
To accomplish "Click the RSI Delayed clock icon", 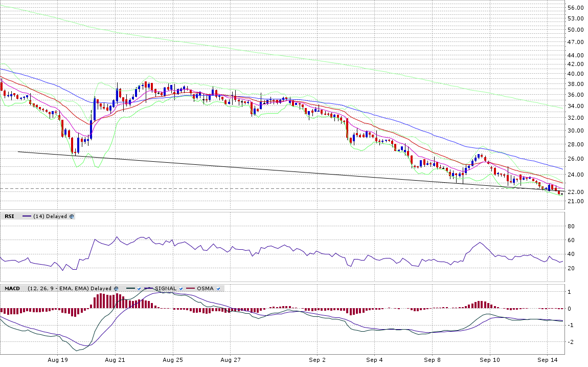I will (72, 217).
